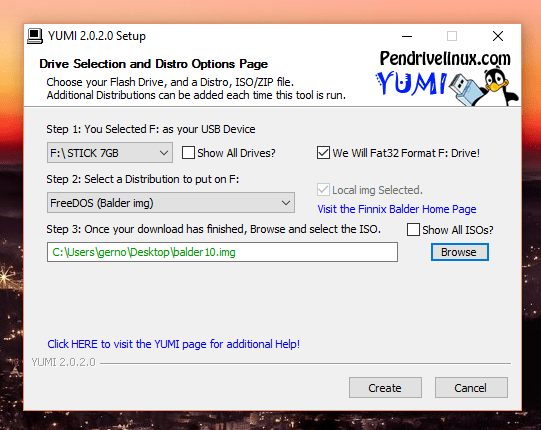This screenshot has width=541, height=430.
Task: Open the F:\ STICK 7GB drive dropdown
Action: (x=110, y=153)
